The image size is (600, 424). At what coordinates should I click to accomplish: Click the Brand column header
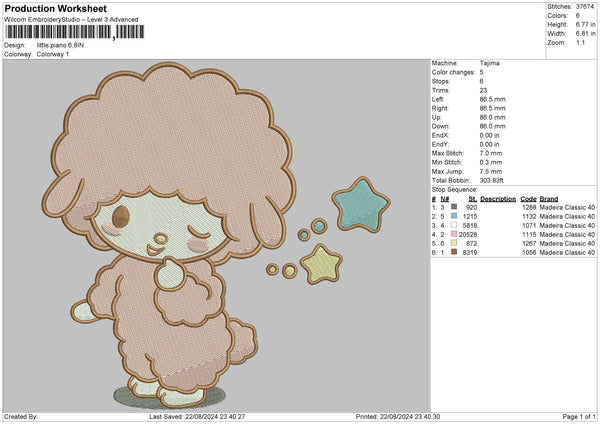[x=549, y=198]
